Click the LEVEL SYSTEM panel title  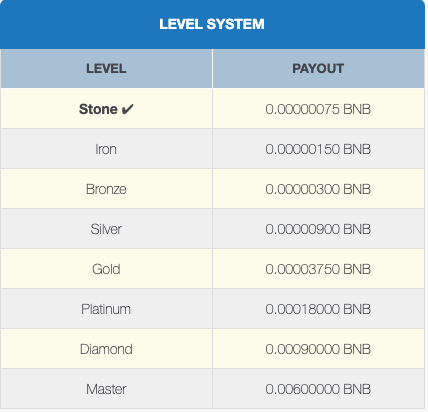(212, 24)
